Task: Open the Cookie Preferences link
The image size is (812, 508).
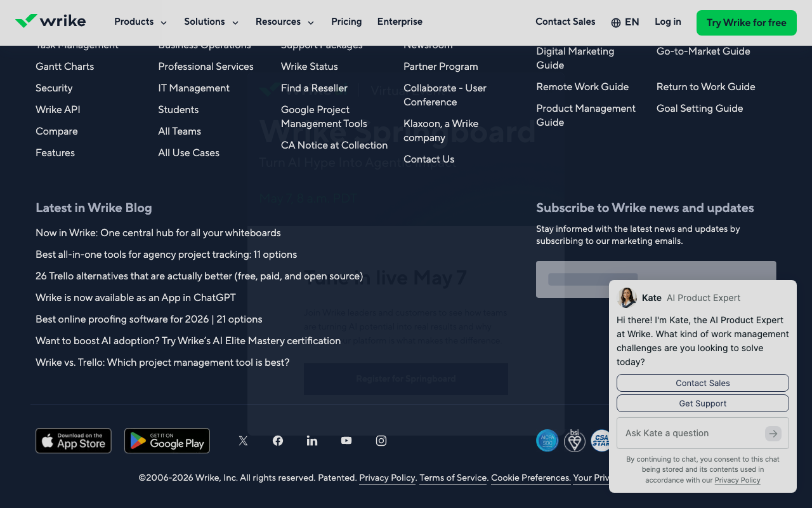Action: coord(530,478)
